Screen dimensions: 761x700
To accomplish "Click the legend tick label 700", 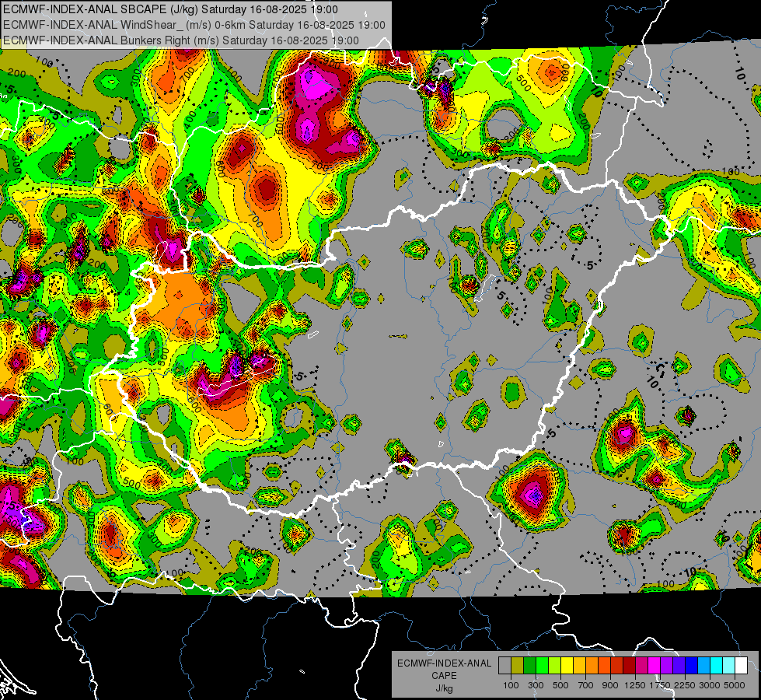I will pyautogui.click(x=586, y=685).
